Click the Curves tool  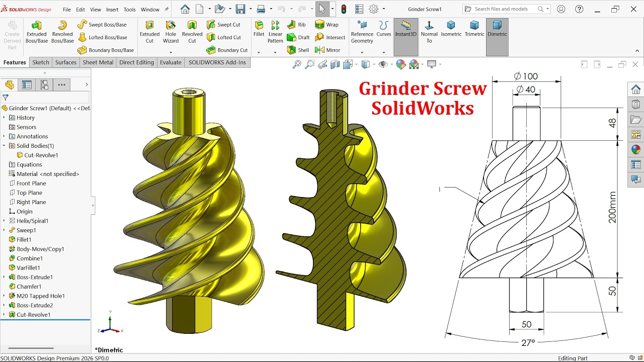point(384,29)
